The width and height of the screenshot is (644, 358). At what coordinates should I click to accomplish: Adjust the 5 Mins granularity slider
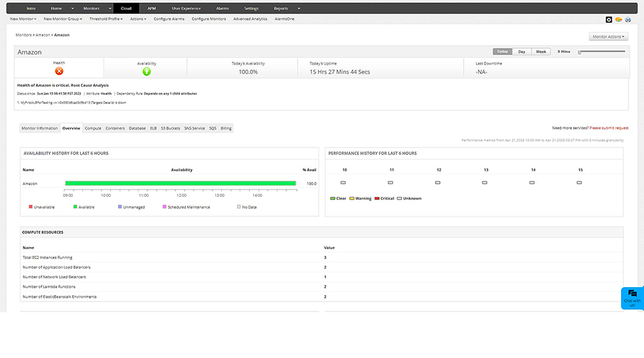pyautogui.click(x=580, y=52)
